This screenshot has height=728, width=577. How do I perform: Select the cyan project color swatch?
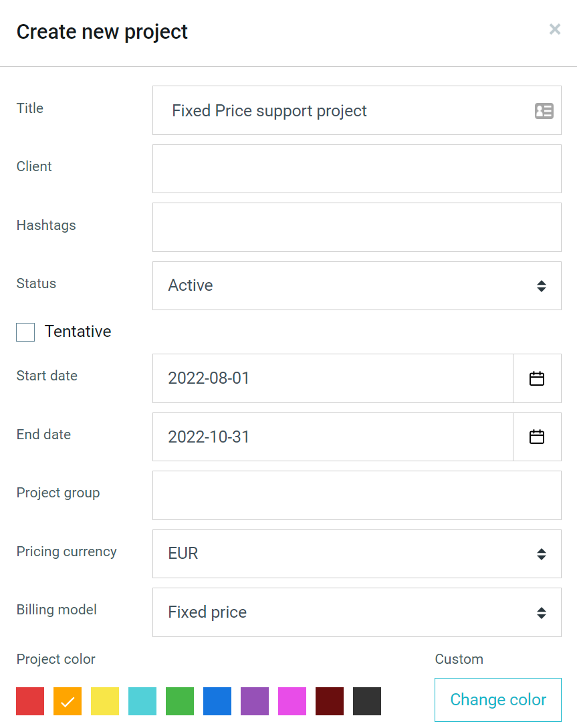pyautogui.click(x=142, y=701)
